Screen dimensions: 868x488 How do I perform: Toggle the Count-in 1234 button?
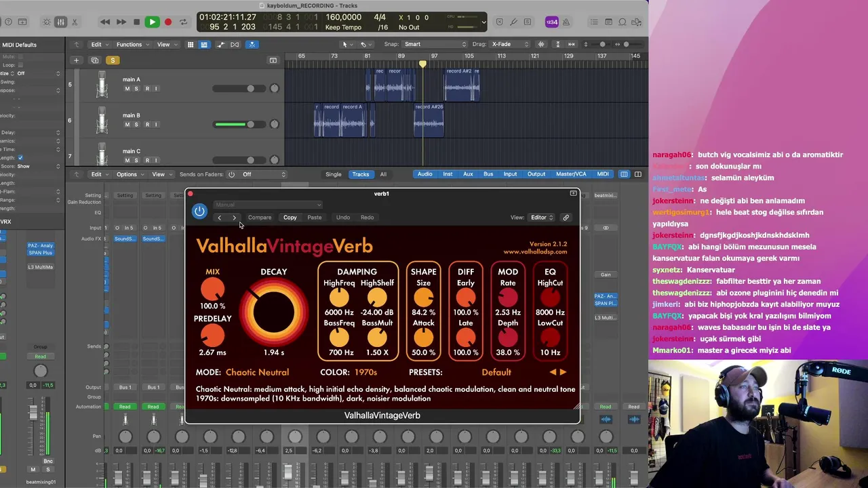click(552, 22)
